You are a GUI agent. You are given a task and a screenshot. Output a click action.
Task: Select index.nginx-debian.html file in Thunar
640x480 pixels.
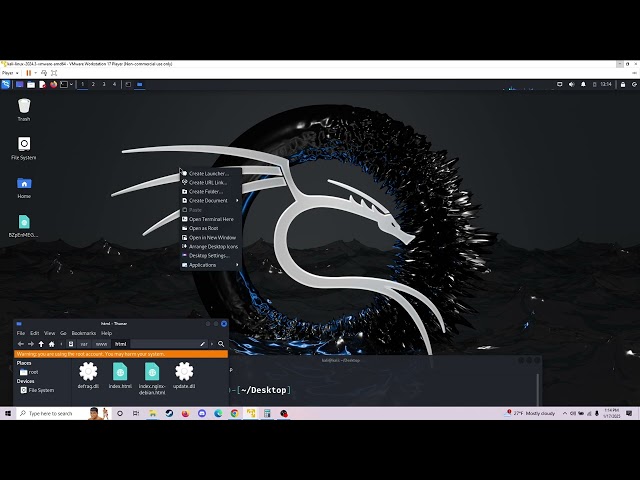pos(152,378)
